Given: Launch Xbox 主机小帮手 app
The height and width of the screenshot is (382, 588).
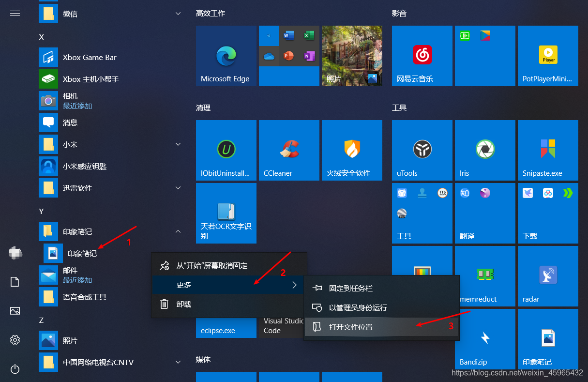Looking at the screenshot, I should tap(111, 79).
